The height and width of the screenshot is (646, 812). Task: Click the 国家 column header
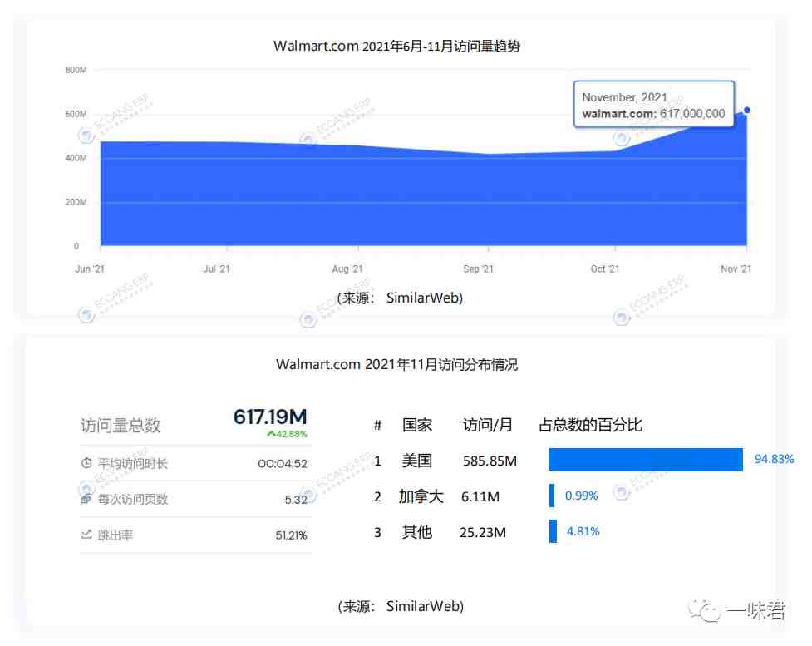tap(417, 425)
